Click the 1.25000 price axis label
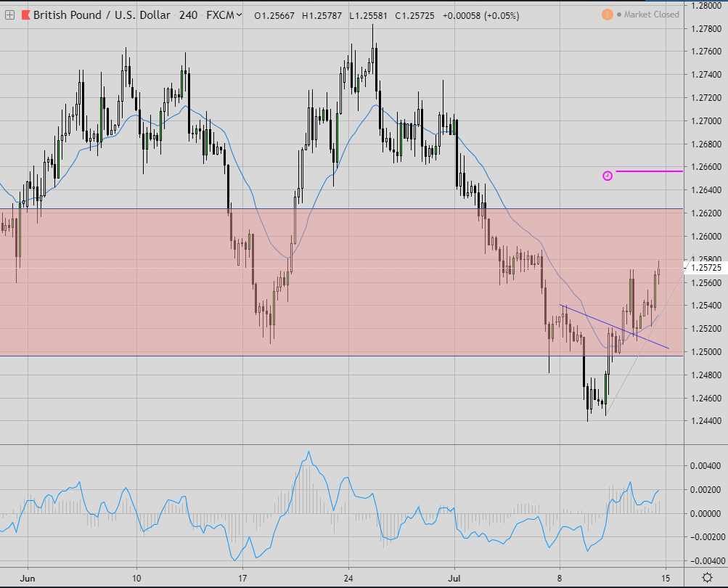Image resolution: width=728 pixels, height=588 pixels. click(706, 351)
